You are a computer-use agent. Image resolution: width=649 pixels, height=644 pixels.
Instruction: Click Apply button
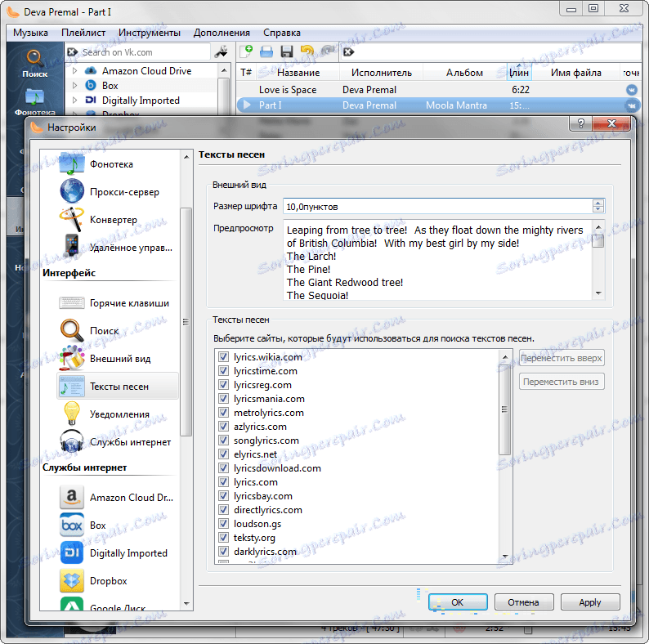[590, 602]
